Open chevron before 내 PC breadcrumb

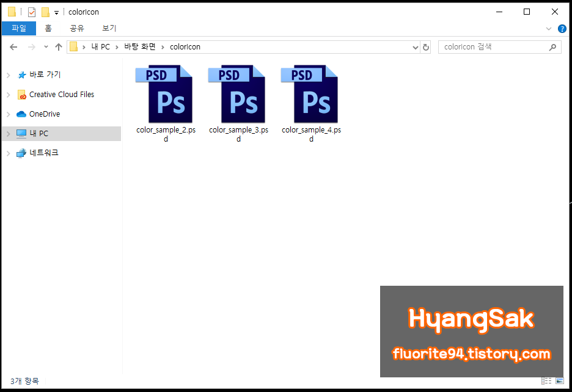coord(84,47)
